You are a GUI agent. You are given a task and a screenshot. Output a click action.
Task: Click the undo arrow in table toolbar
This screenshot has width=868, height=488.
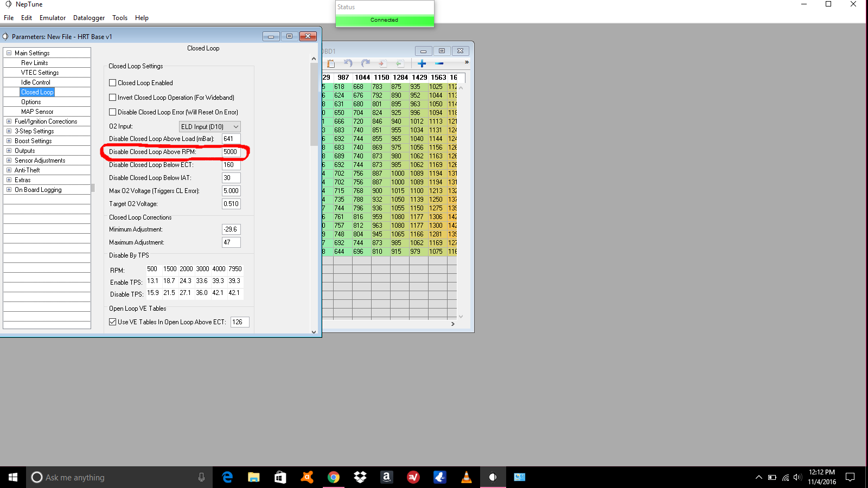[348, 63]
